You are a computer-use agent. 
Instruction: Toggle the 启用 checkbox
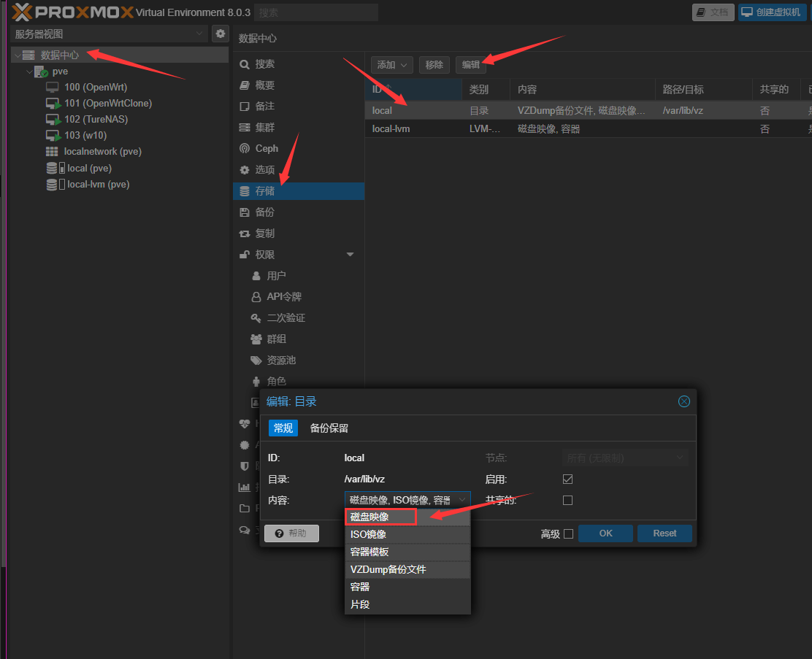point(567,479)
